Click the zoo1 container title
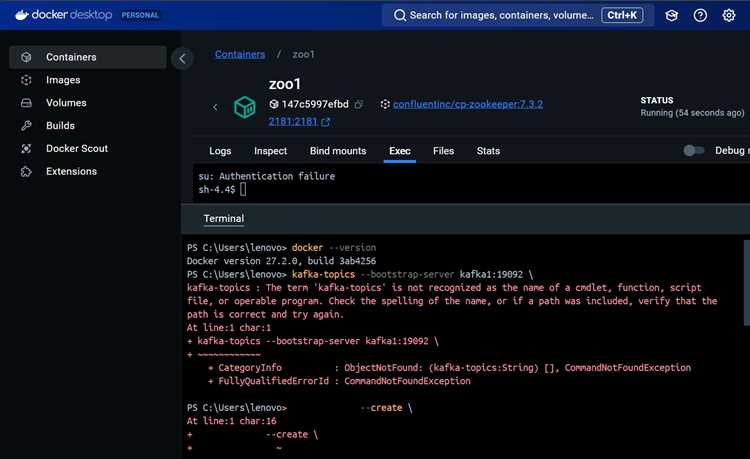 (x=285, y=84)
